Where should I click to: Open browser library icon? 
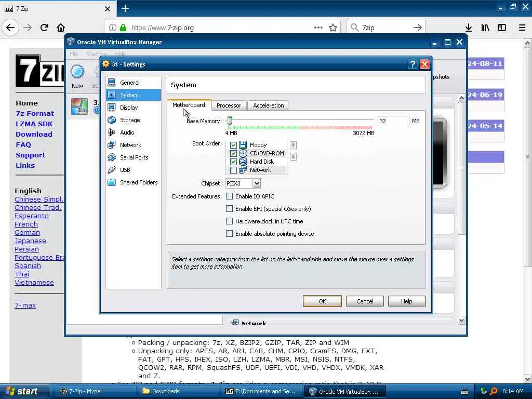485,28
